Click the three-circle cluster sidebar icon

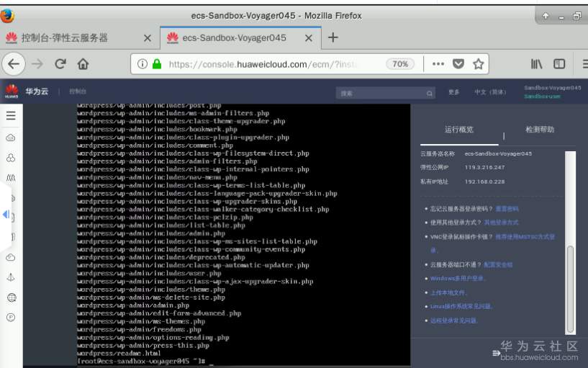11,158
